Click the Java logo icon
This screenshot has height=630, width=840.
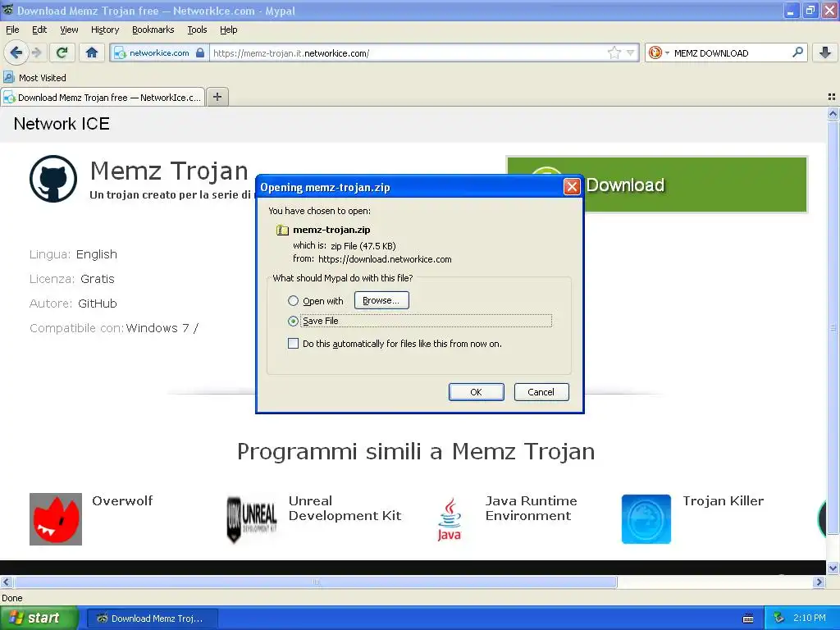click(449, 519)
